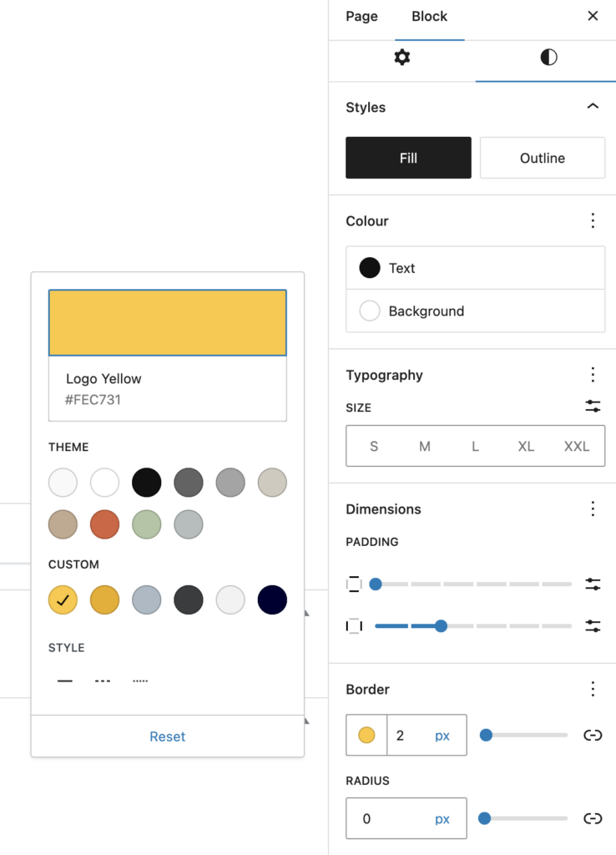
Task: Unlink radius corners with link icon
Action: (x=593, y=818)
